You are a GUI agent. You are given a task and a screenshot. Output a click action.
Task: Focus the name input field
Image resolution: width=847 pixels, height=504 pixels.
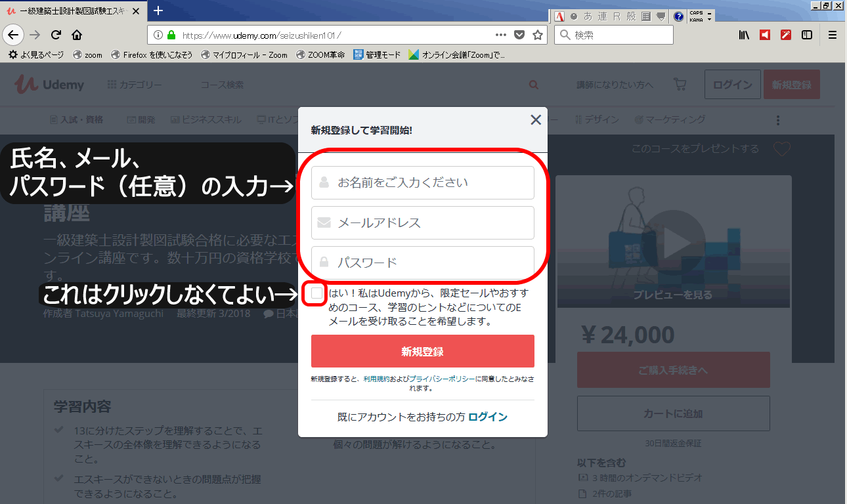click(423, 182)
